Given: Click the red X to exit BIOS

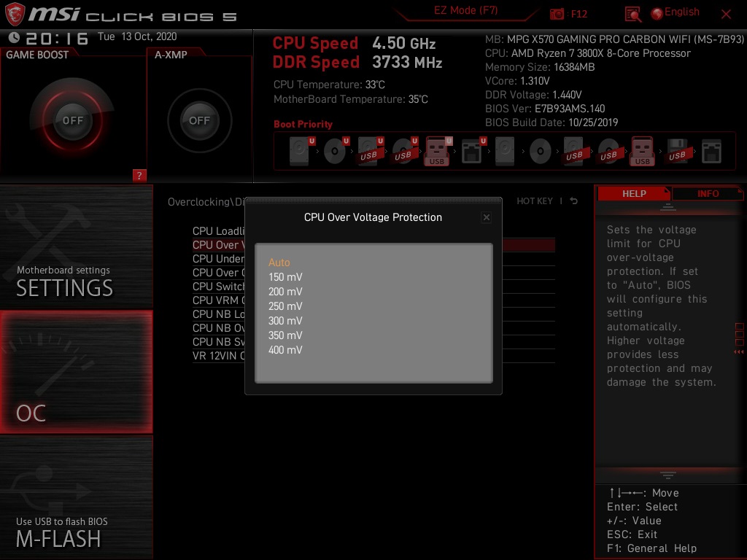Looking at the screenshot, I should pyautogui.click(x=726, y=15).
